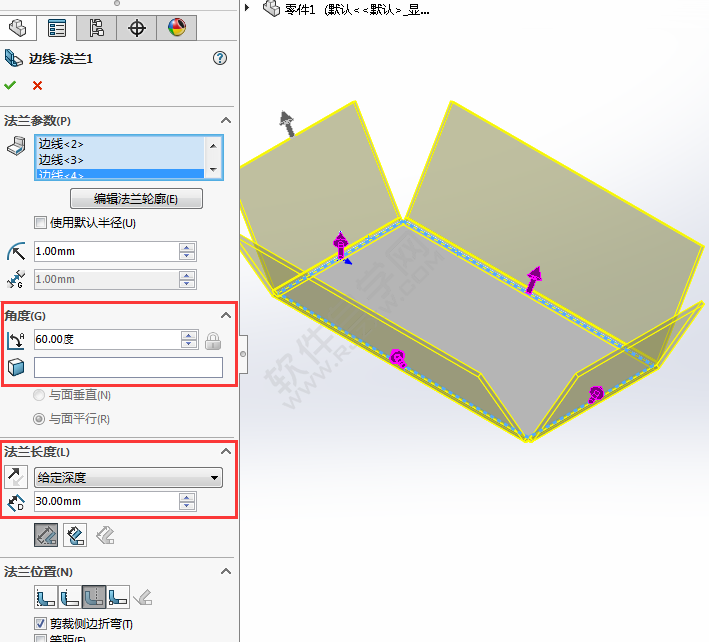
Task: Click 编辑法兰轮廓(E) button
Action: pyautogui.click(x=136, y=198)
